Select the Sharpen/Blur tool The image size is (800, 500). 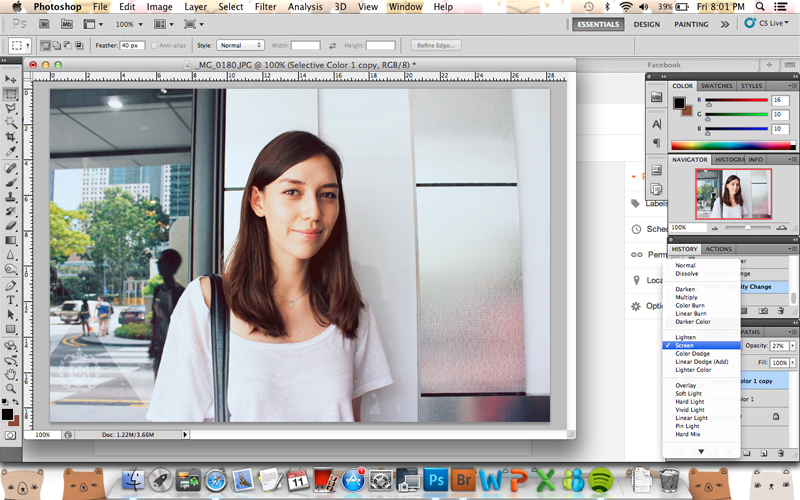tap(11, 254)
